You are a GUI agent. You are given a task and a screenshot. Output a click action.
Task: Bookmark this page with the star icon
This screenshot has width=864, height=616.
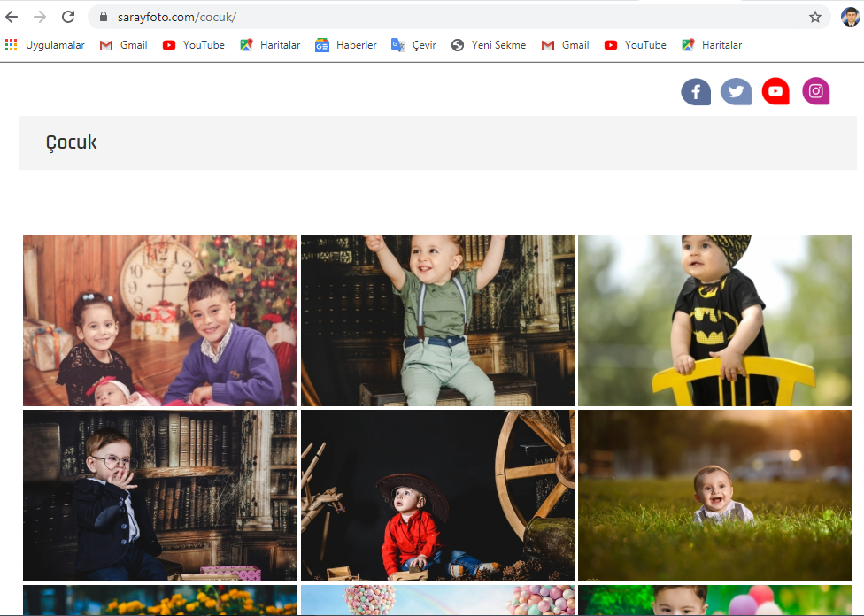coord(815,17)
